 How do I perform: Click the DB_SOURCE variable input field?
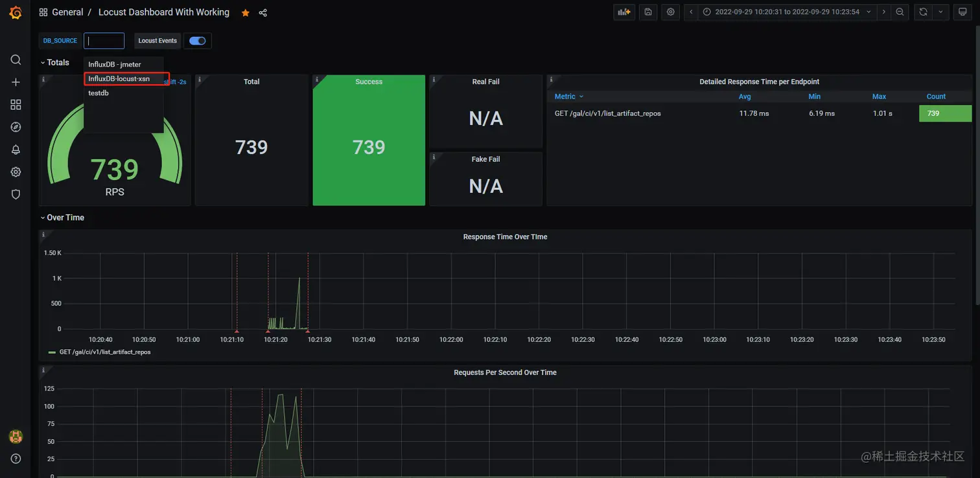tap(104, 41)
